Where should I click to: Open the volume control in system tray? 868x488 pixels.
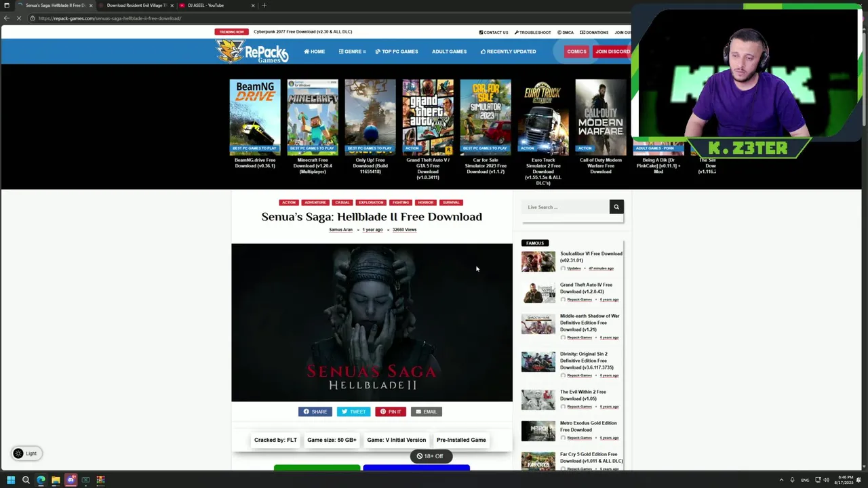click(826, 480)
